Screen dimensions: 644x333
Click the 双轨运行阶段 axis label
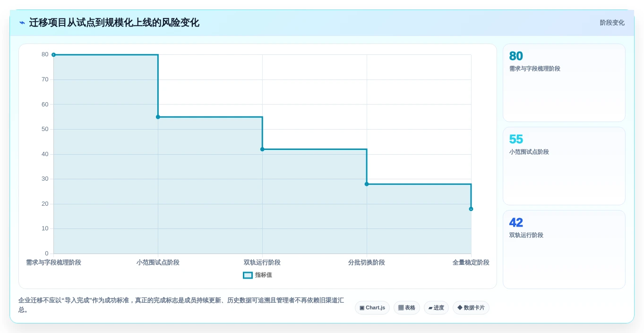(262, 263)
